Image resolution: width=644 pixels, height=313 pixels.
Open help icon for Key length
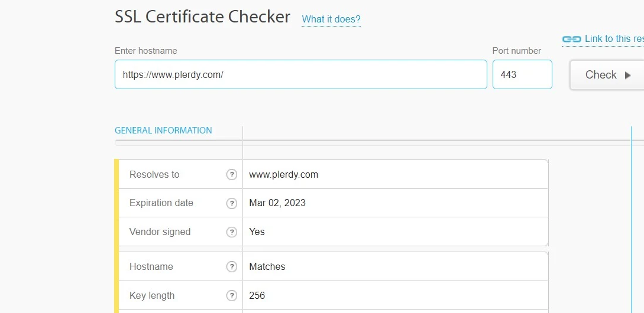point(232,295)
